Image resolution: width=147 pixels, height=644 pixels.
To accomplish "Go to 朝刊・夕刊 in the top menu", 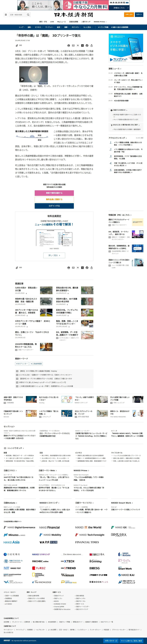I will click(43, 22).
